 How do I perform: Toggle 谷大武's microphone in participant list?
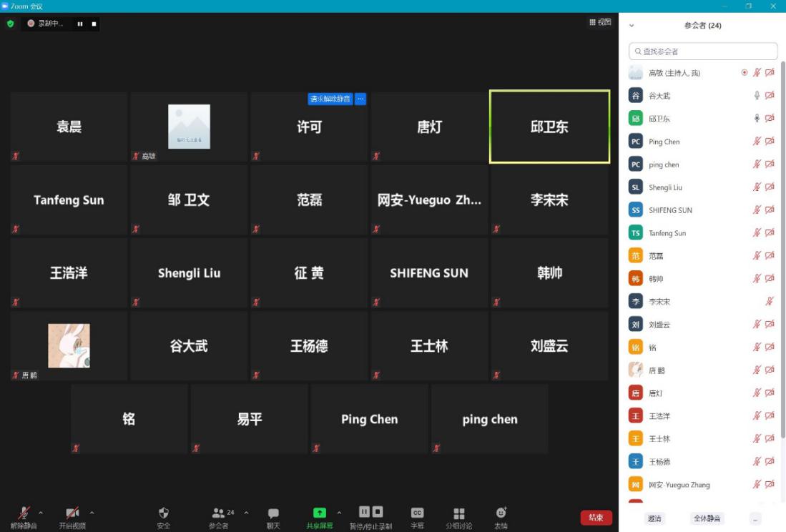(757, 96)
